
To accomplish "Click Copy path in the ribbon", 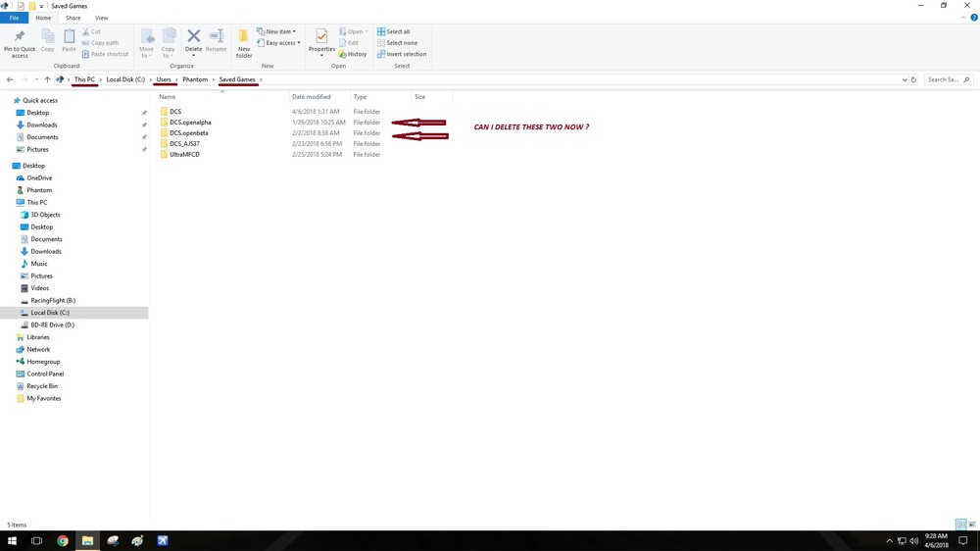I will pos(100,43).
